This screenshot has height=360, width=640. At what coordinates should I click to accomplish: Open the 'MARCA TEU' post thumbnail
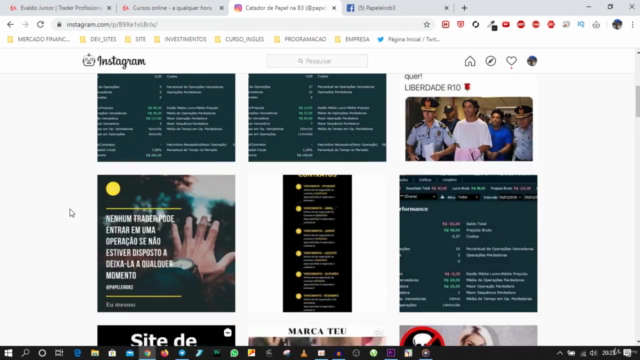point(317,336)
